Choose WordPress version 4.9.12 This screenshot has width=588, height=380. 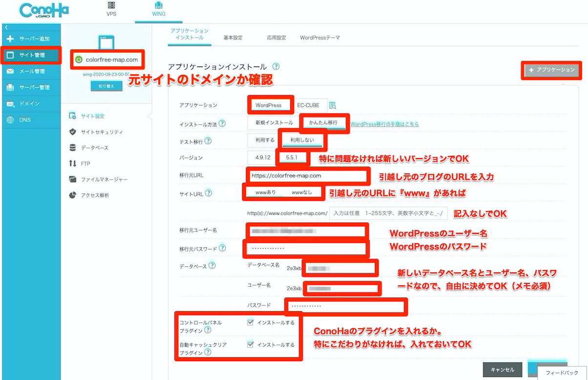click(x=263, y=158)
